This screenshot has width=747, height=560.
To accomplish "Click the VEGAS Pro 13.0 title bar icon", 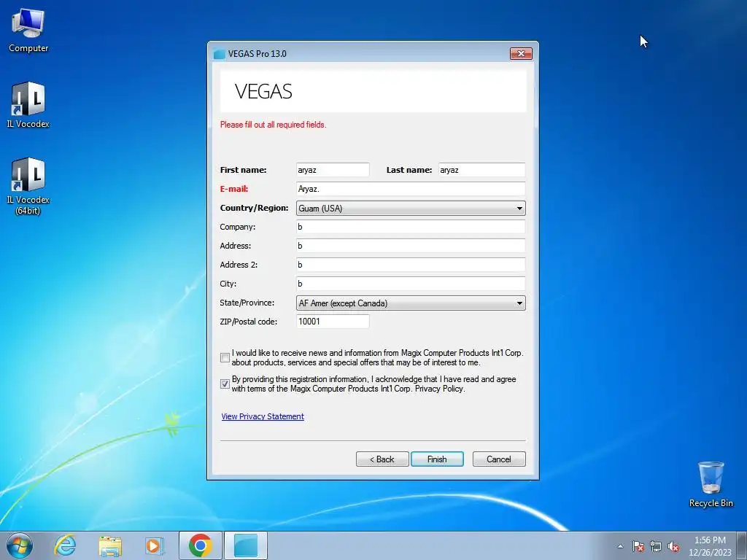I will (219, 54).
